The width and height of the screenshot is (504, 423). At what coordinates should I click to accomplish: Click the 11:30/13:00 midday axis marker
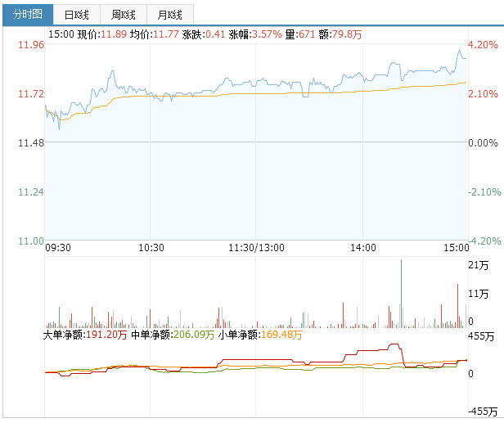(x=255, y=247)
